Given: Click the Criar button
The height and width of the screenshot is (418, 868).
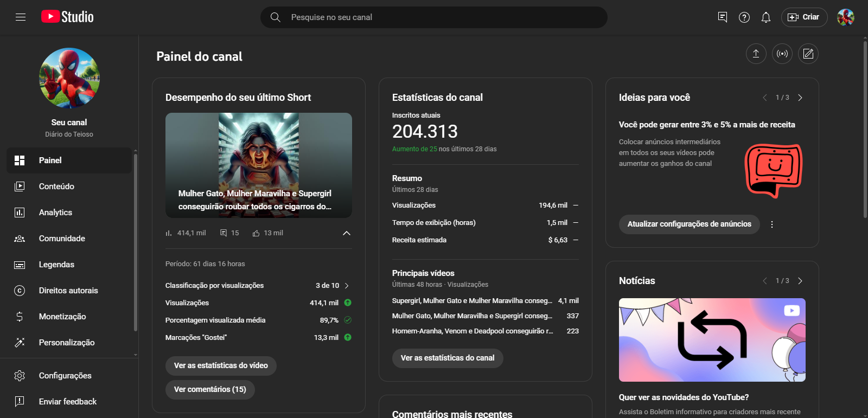Looking at the screenshot, I should (804, 17).
